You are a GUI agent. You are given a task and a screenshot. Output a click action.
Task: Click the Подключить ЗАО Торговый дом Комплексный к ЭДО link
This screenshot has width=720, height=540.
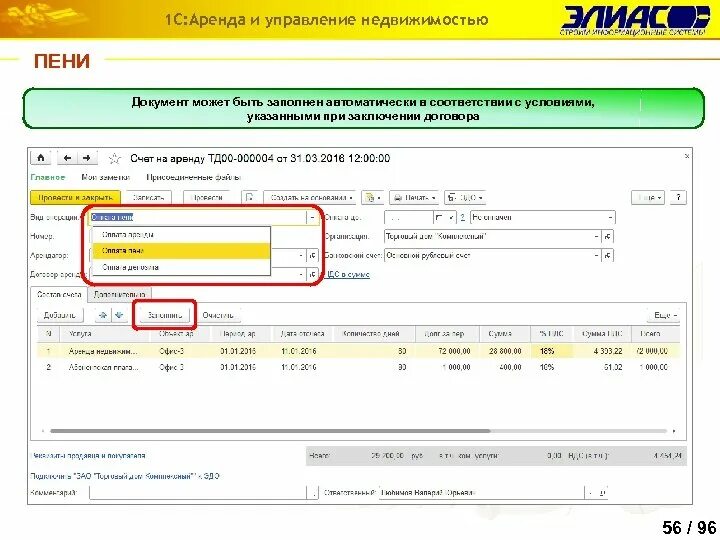(125, 476)
